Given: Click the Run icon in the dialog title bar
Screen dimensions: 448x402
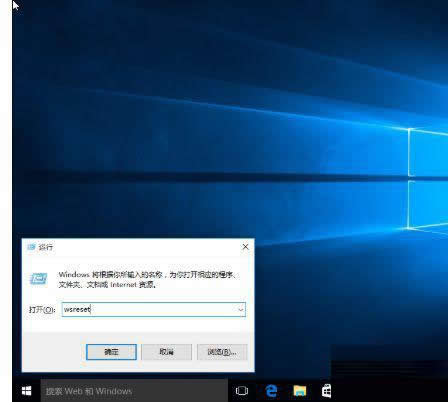Looking at the screenshot, I should pyautogui.click(x=32, y=247).
